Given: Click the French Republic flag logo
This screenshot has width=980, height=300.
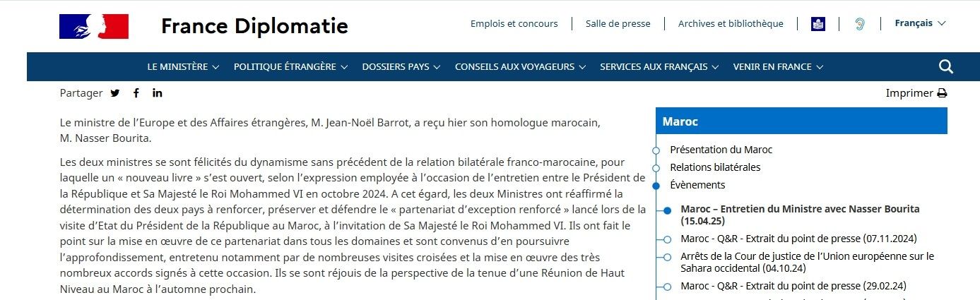Looking at the screenshot, I should [93, 27].
